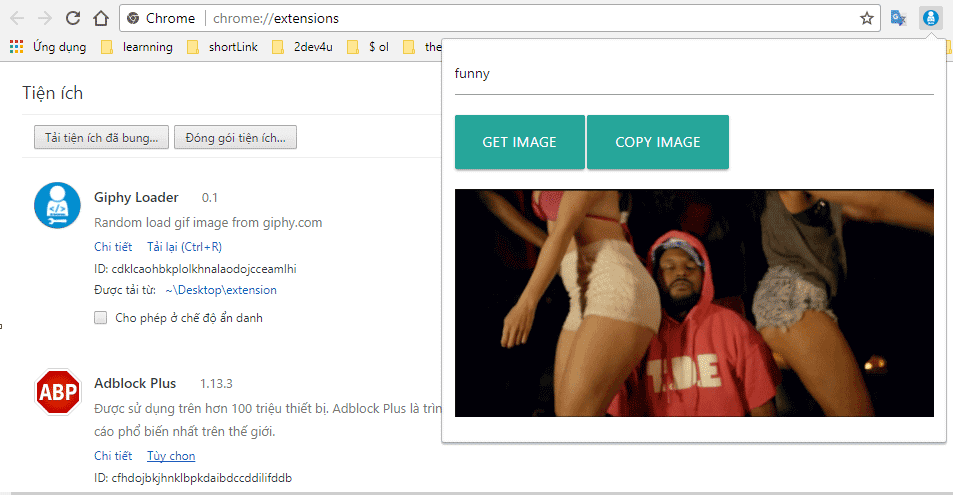Viewport: 953px width, 495px height.
Task: Click the browser back arrow
Action: coord(17,18)
